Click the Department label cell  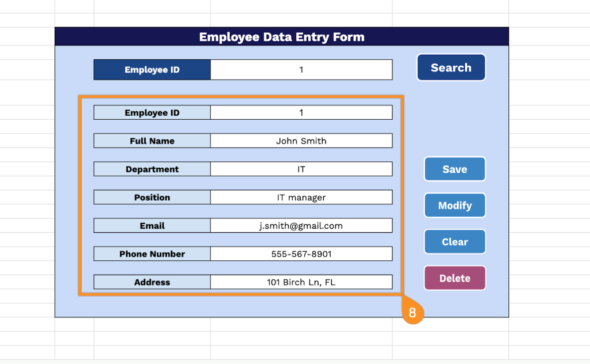pos(152,169)
